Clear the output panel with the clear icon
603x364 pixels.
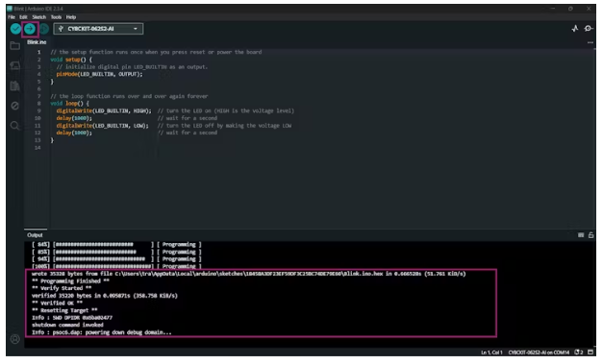(581, 235)
